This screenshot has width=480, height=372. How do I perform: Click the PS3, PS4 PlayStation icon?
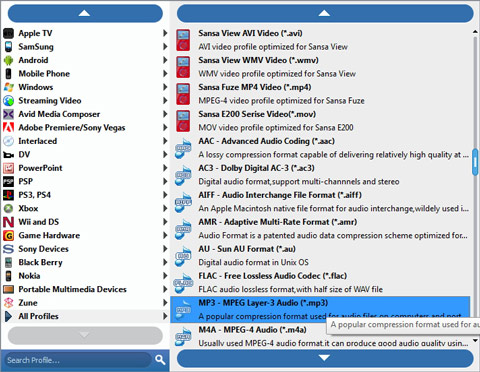point(8,195)
